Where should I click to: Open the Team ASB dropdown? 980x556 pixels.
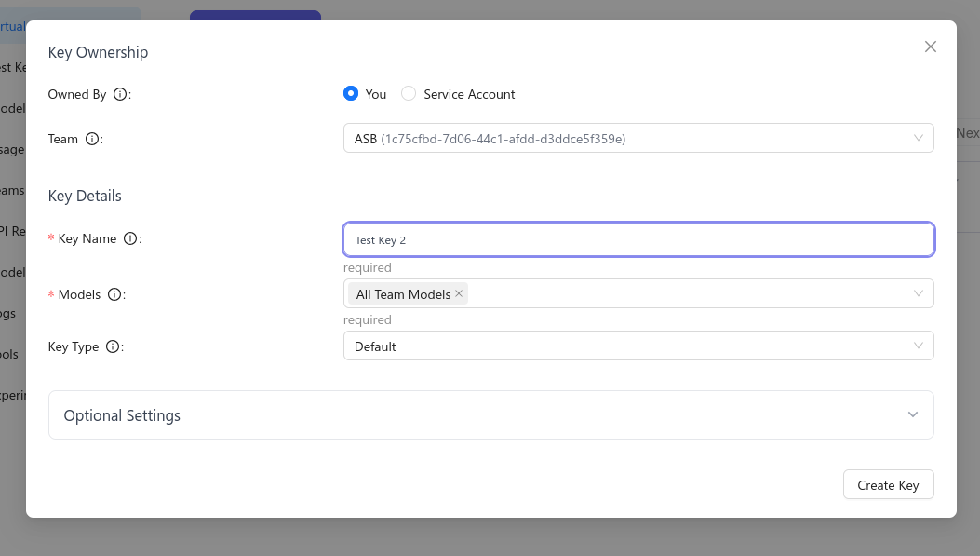tap(638, 138)
